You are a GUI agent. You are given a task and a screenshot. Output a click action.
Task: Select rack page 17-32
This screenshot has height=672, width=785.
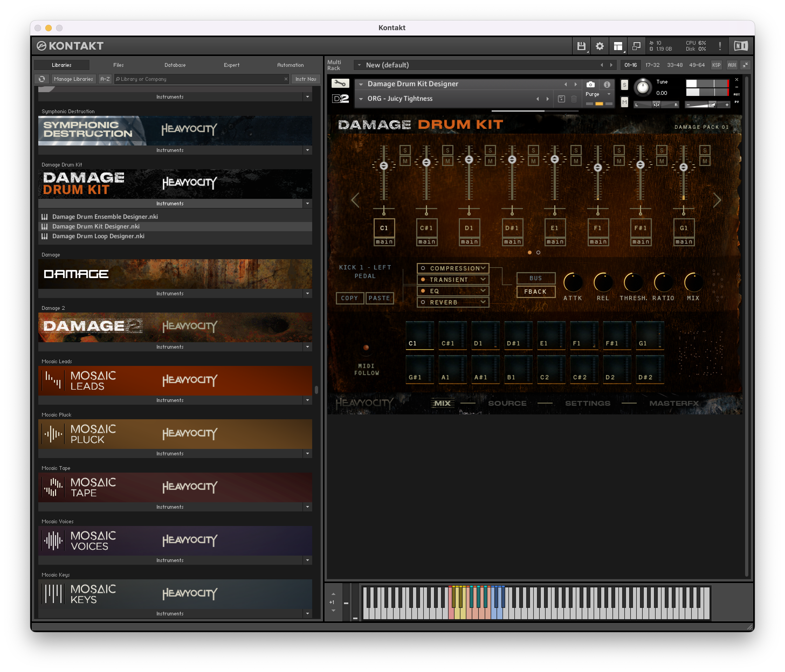(652, 65)
